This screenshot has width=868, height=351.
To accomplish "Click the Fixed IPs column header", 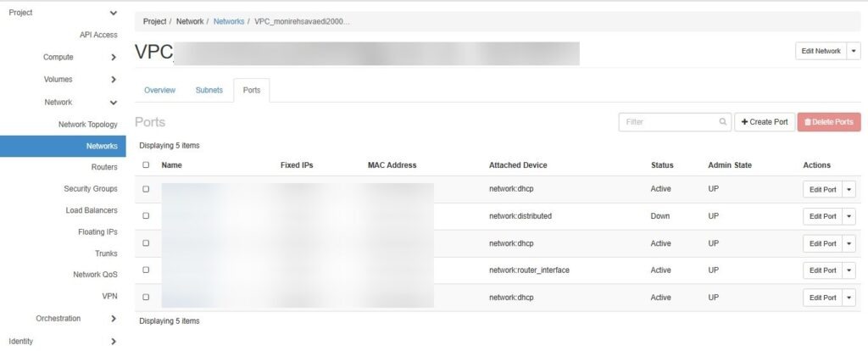I will tap(297, 165).
